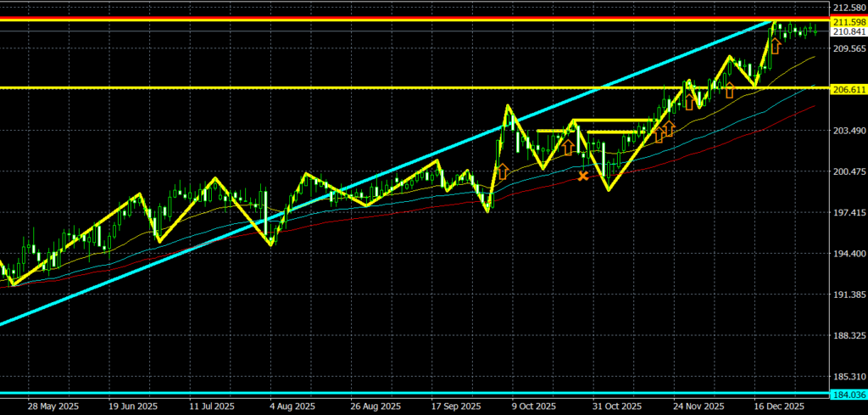Screen dimensions: 868x415
Task: Click the orange arrow just left of the X marker
Action: [x=568, y=148]
